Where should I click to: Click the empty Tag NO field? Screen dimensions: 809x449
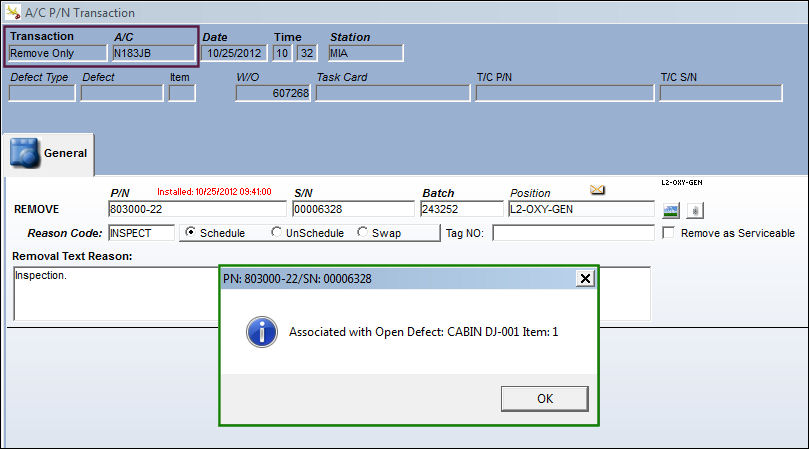point(573,233)
